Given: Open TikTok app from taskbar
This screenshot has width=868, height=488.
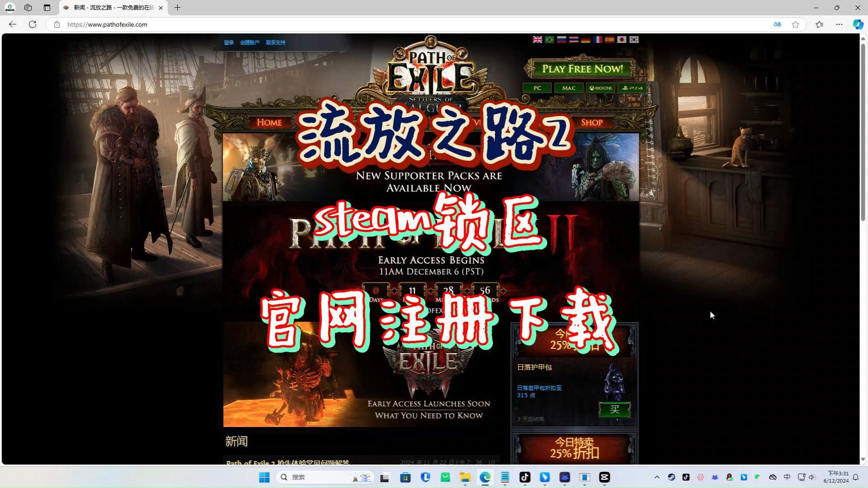Looking at the screenshot, I should click(525, 477).
